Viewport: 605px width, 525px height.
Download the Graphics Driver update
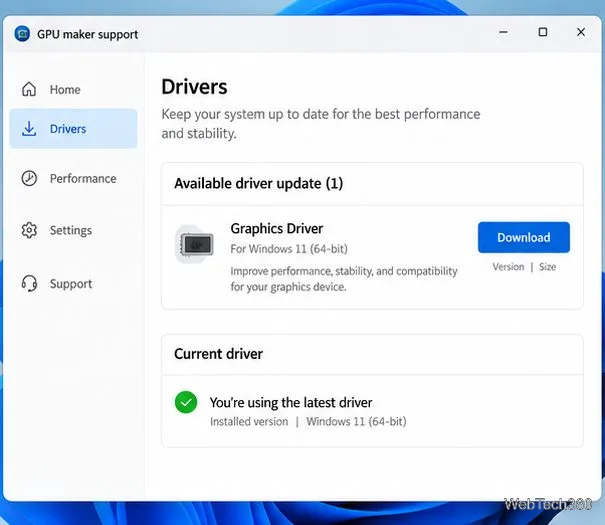pos(524,237)
